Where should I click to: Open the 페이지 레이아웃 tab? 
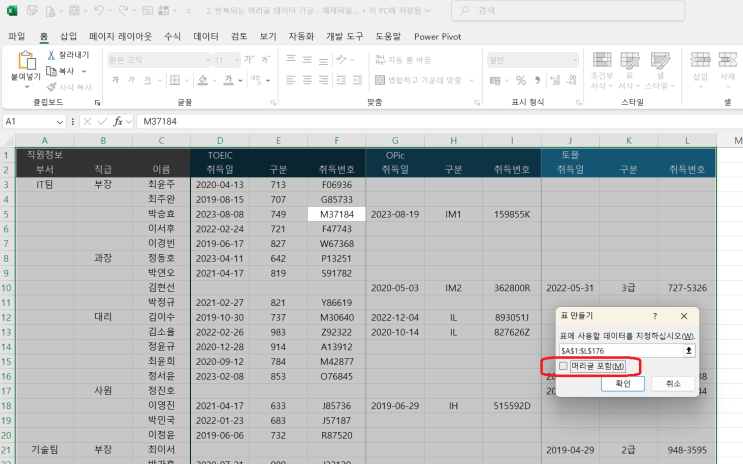120,36
